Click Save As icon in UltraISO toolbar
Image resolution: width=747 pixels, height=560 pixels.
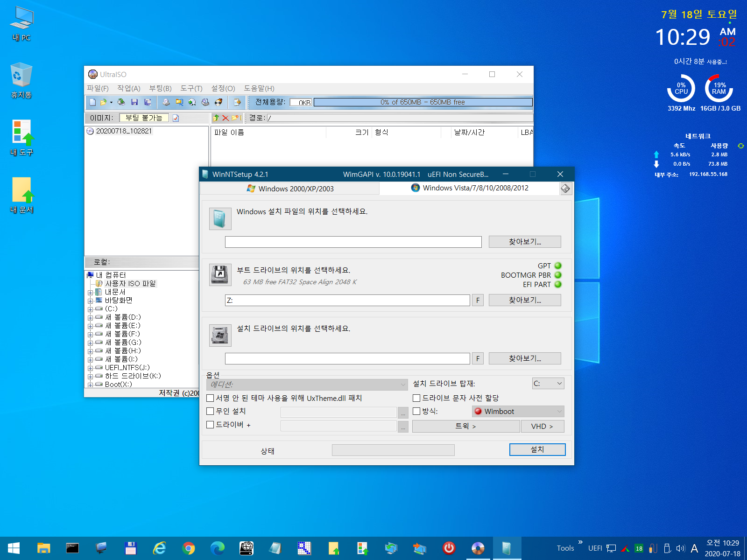[x=148, y=102]
